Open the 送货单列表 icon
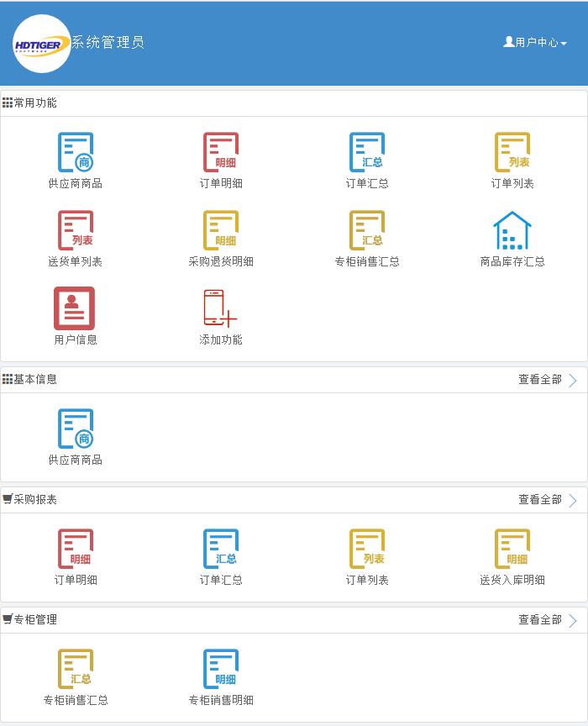This screenshot has width=588, height=726. [76, 231]
